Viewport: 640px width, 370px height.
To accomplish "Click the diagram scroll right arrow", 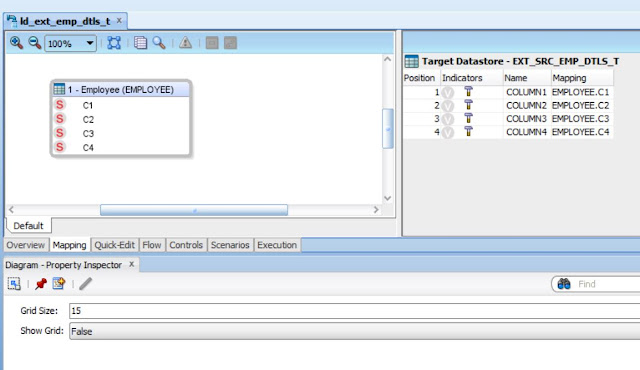I will [376, 210].
